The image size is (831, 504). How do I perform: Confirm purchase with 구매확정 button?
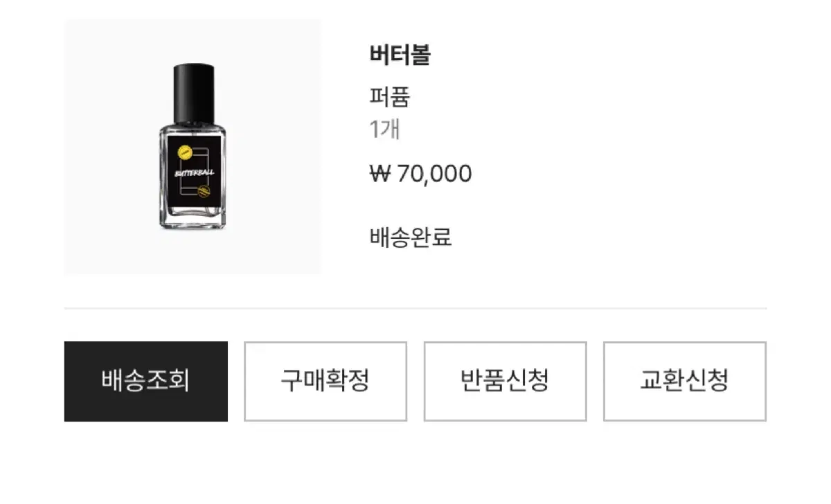click(x=325, y=381)
